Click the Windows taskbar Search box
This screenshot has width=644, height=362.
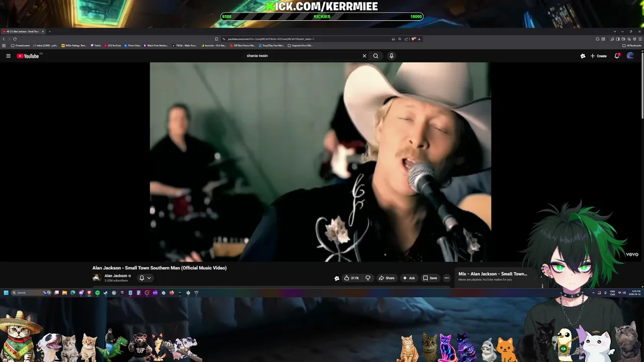(x=31, y=293)
